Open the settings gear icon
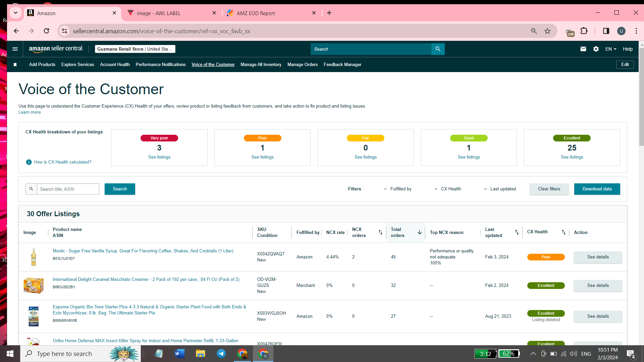The image size is (644, 362). pyautogui.click(x=596, y=49)
